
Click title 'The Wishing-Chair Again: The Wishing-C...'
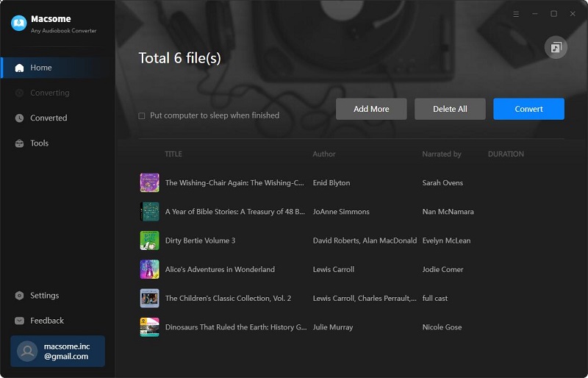234,183
